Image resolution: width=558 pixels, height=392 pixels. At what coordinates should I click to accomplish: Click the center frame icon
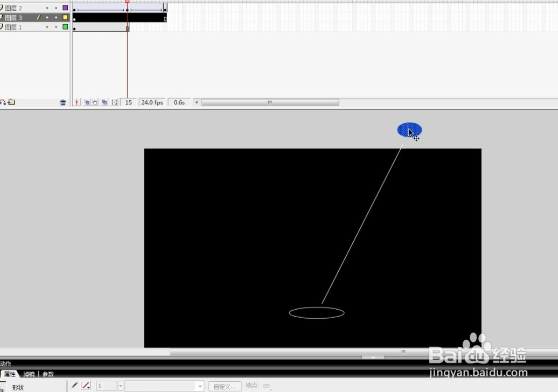pos(76,102)
